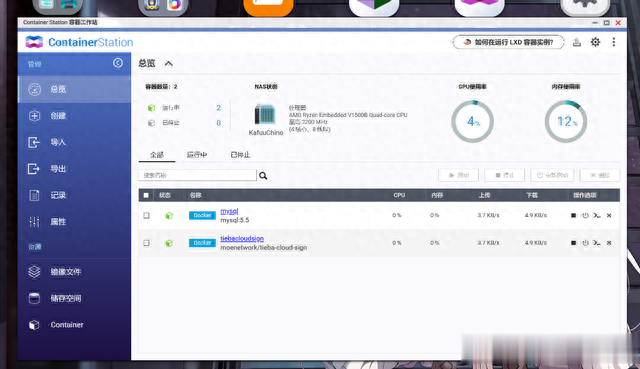Remove the mysql container via X icon
This screenshot has height=369, width=640.
tap(609, 215)
